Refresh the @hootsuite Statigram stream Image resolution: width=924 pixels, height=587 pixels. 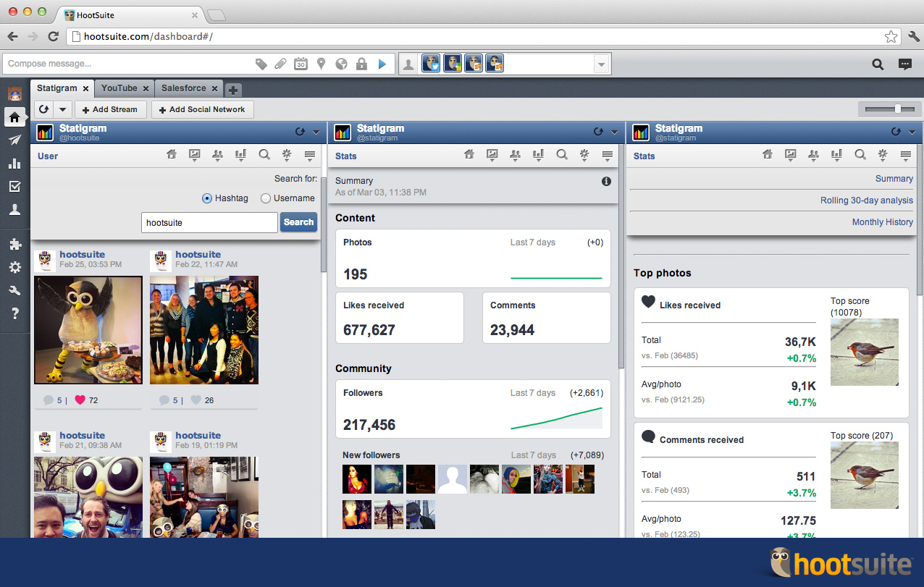301,132
